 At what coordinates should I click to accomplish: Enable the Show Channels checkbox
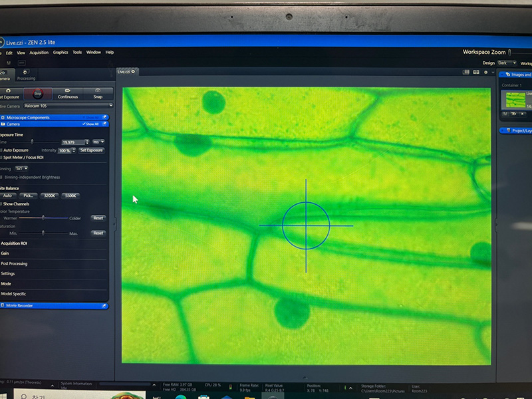click(x=2, y=203)
